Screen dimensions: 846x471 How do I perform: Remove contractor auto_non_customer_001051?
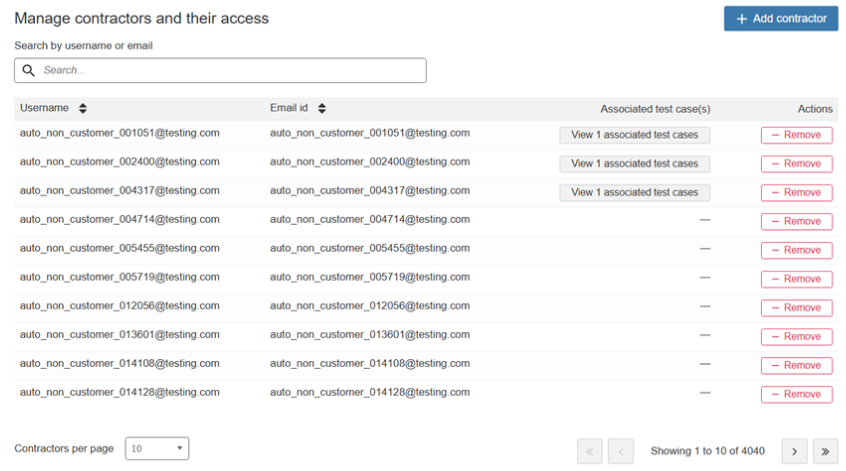[796, 135]
